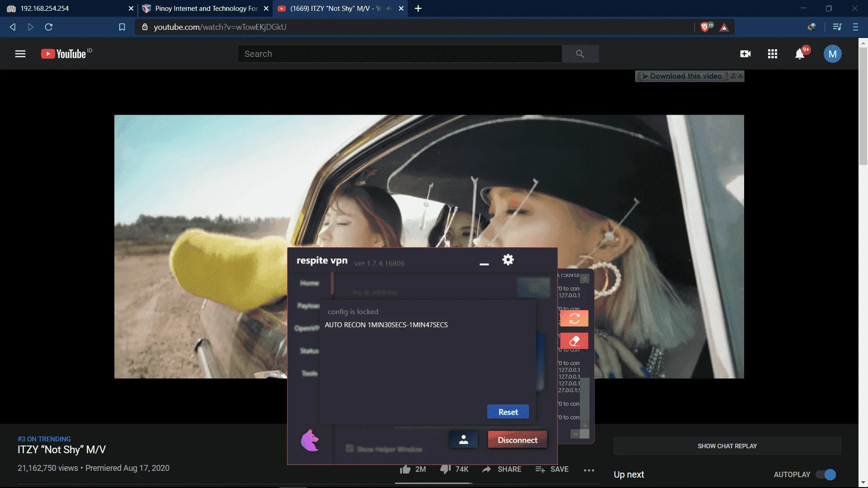Open the YouTube hamburger guide menu
The width and height of the screenshot is (868, 488).
point(20,54)
